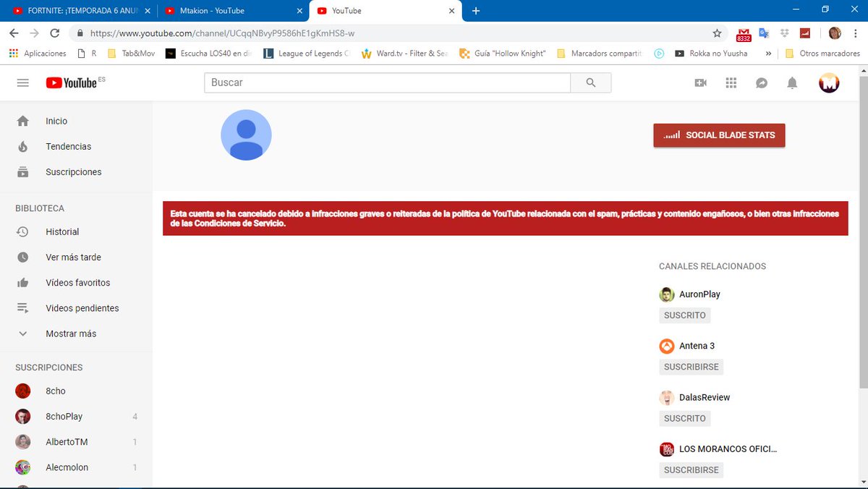Open the Tab&Mov bookmark folder
The width and height of the screenshot is (868, 489).
coord(131,54)
